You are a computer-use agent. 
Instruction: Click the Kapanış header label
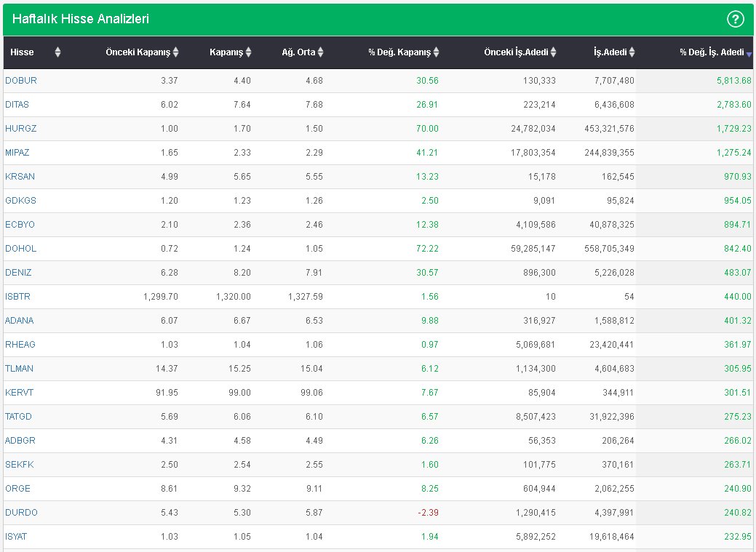(226, 52)
